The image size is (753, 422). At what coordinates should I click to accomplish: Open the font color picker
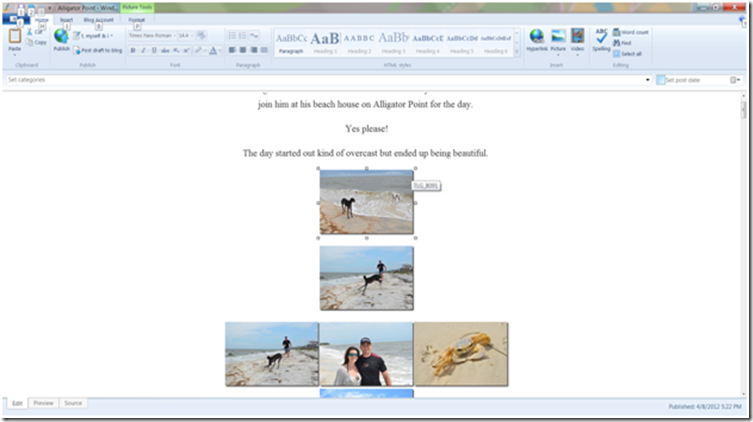215,50
